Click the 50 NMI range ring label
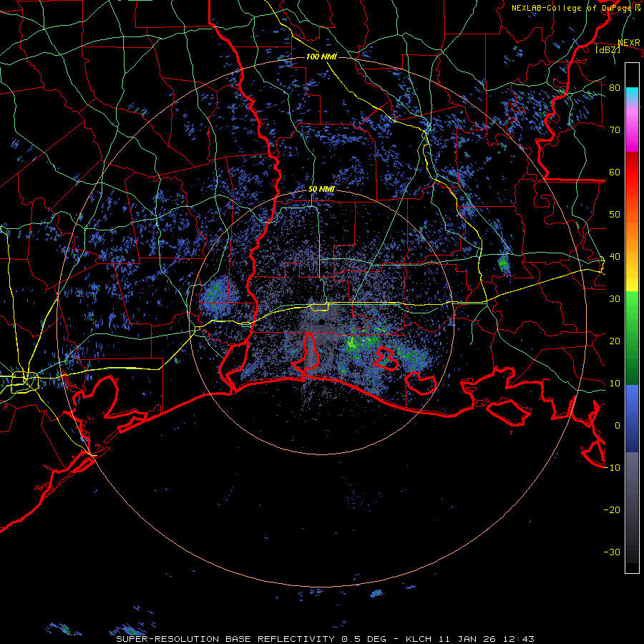The image size is (644, 644). 321,190
